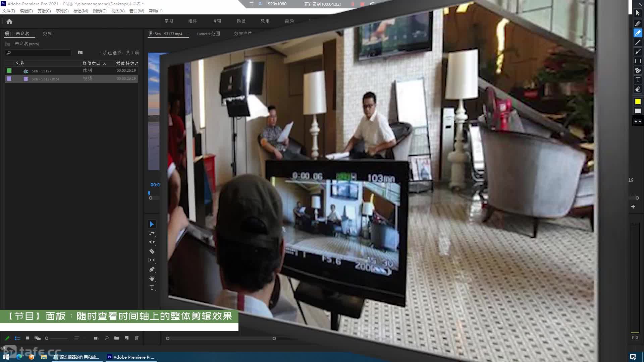The width and height of the screenshot is (644, 362).
Task: Sort by 媒体类型 column arrow
Action: (104, 64)
